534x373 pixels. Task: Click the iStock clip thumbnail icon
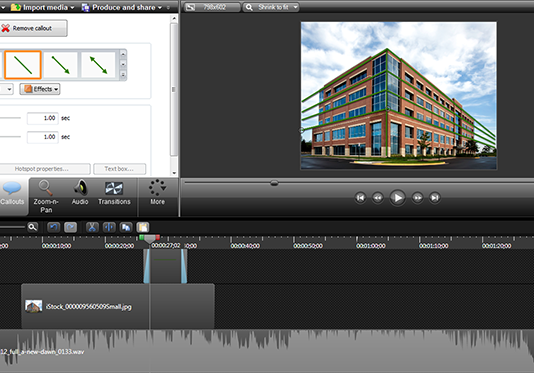pos(34,306)
